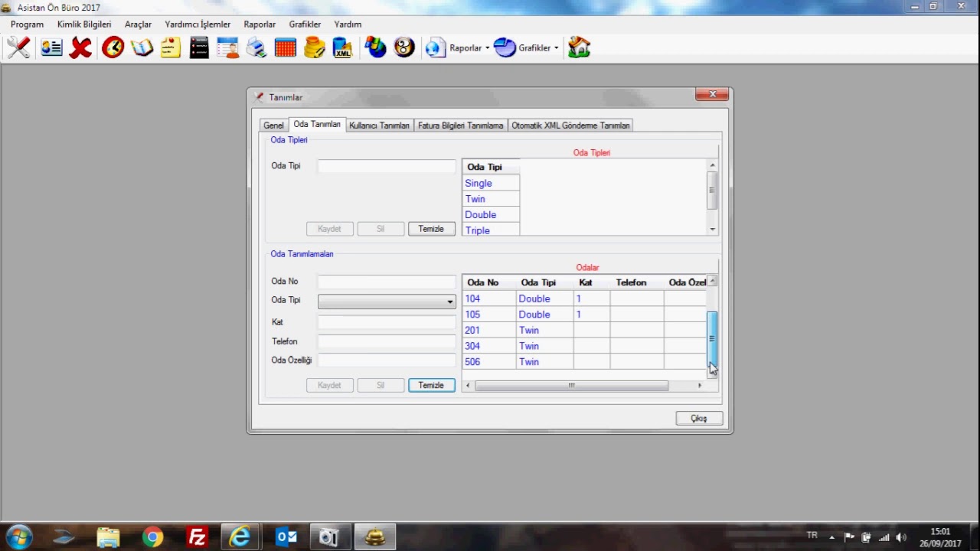Click the red X delete icon in toolbar
Viewport: 980px width, 551px height.
click(x=80, y=47)
